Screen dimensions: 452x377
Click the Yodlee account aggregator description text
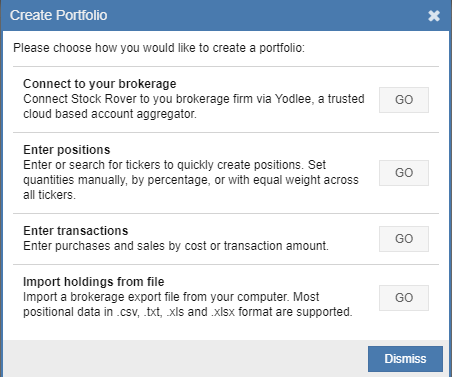(194, 106)
